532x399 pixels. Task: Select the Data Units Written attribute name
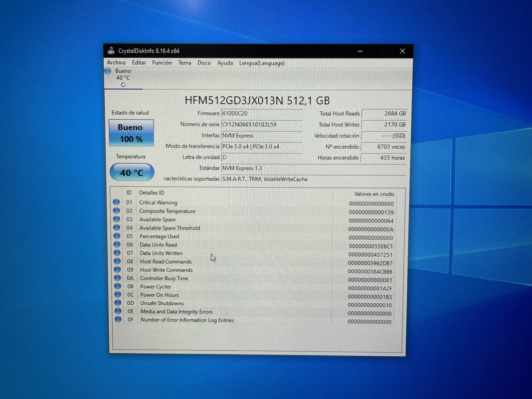coord(161,253)
